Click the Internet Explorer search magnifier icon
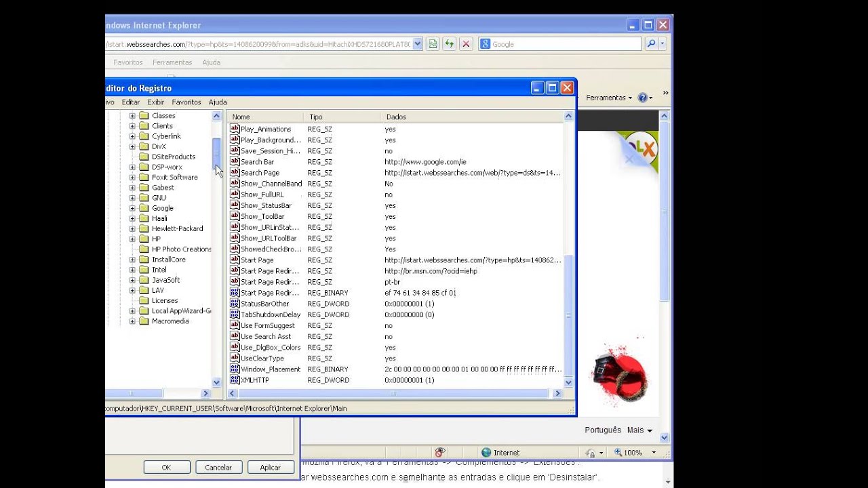868x488 pixels. [x=651, y=44]
